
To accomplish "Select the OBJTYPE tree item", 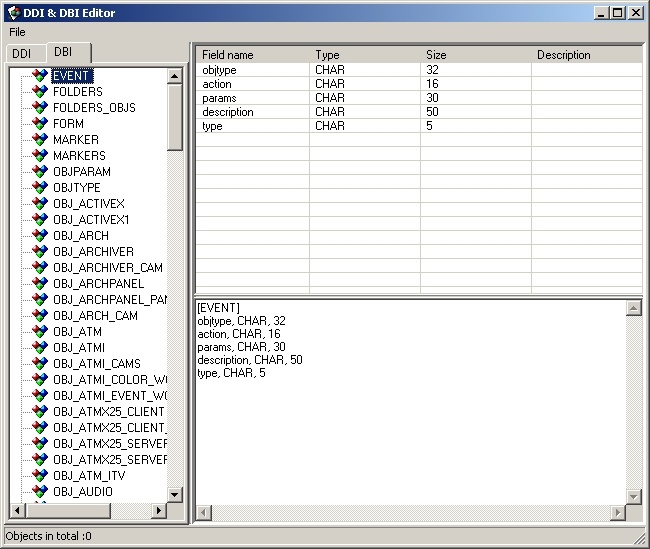I will 77,187.
